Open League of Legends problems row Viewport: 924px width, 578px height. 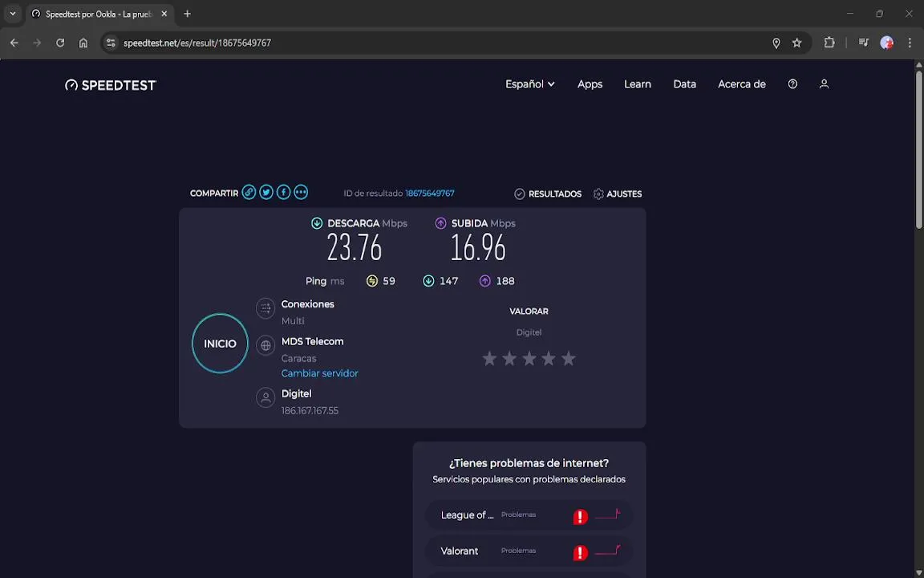(x=529, y=515)
